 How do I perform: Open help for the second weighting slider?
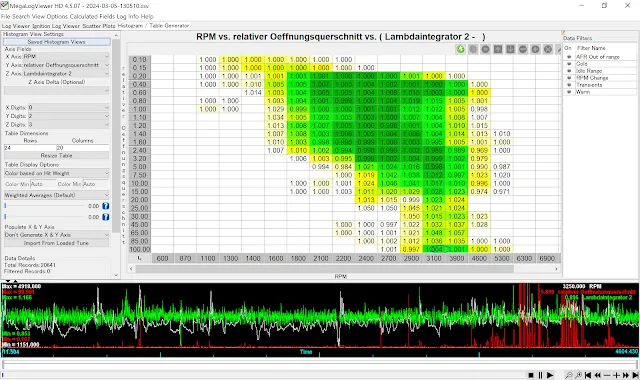[x=105, y=217]
